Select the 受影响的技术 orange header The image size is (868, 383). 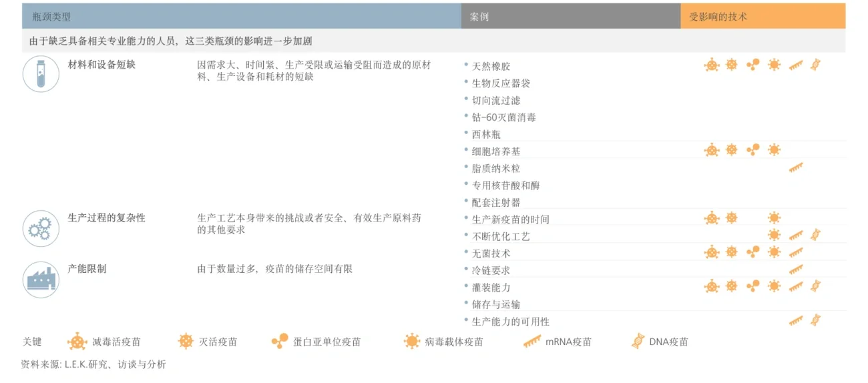tap(718, 17)
